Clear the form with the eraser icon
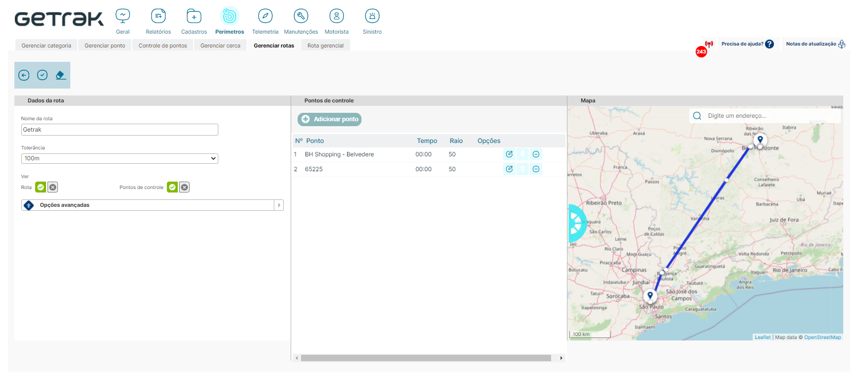The width and height of the screenshot is (868, 384). 60,75
